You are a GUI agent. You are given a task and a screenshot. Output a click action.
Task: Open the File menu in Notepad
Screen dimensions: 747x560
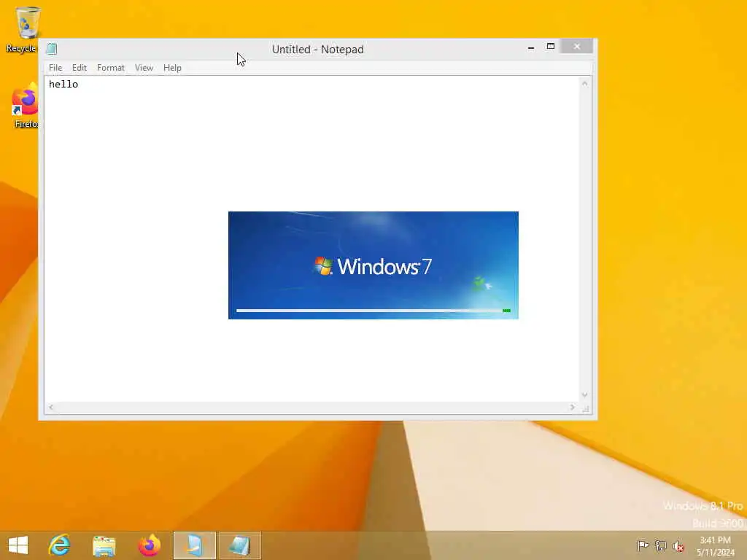tap(55, 68)
